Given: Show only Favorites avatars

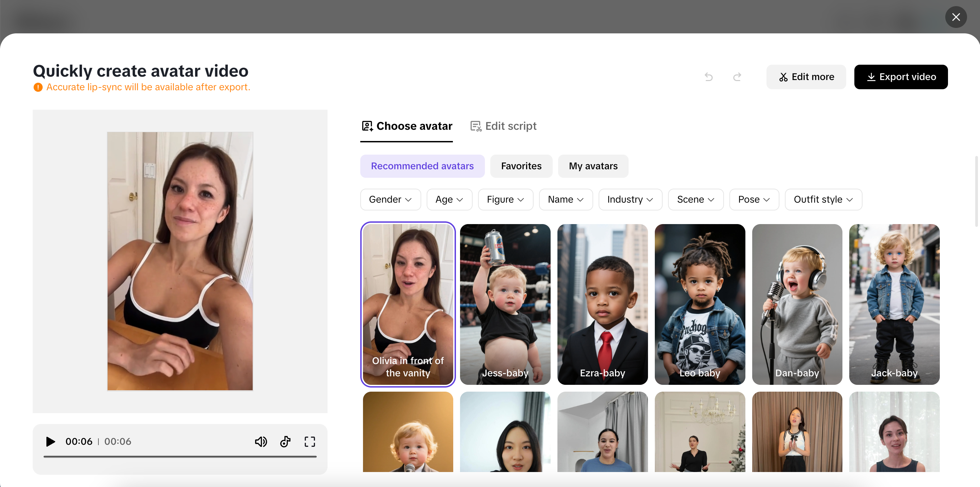Looking at the screenshot, I should pyautogui.click(x=521, y=166).
